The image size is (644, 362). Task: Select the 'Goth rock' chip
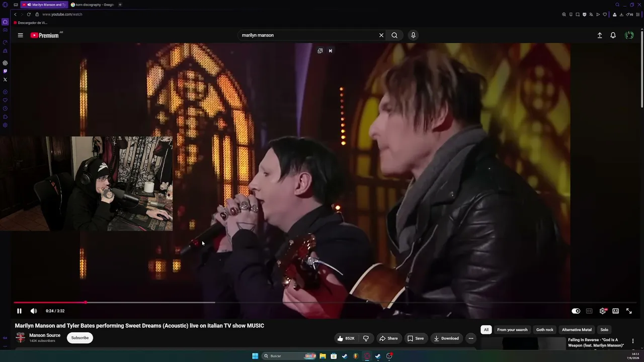tap(544, 330)
